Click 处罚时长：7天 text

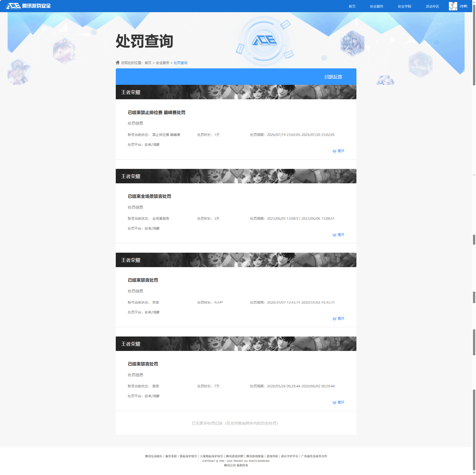208,386
